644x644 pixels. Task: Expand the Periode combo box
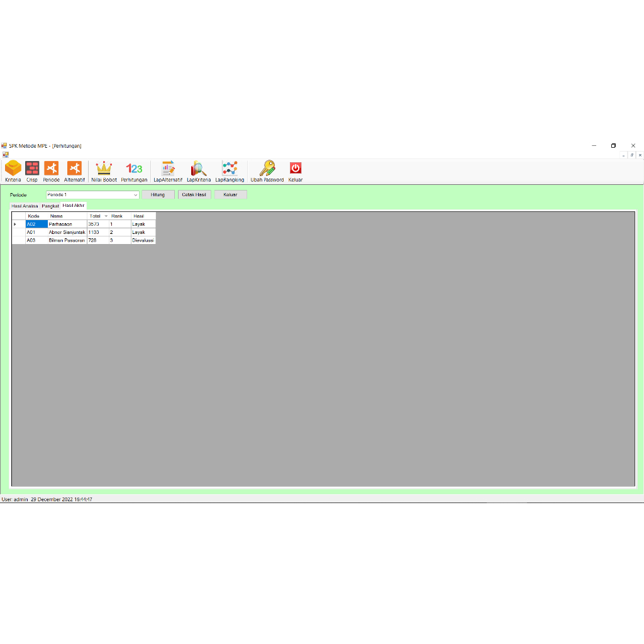click(x=136, y=195)
